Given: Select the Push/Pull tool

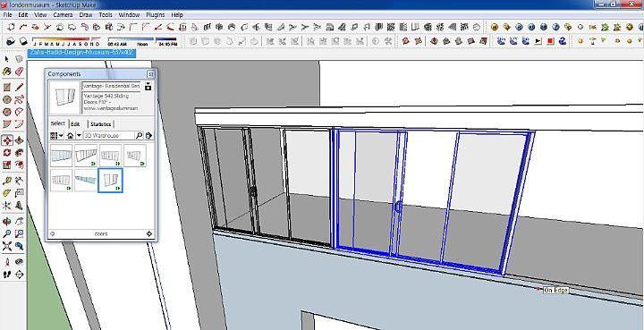Looking at the screenshot, I should [x=19, y=140].
